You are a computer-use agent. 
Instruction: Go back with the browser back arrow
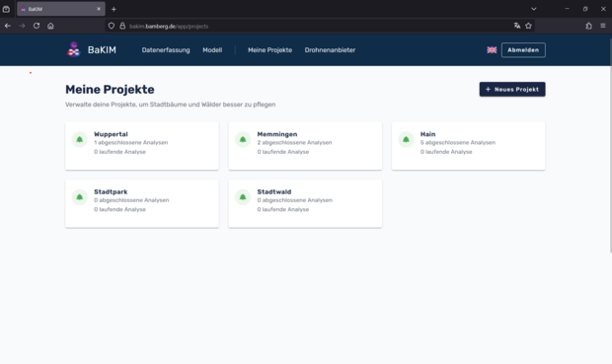(8, 26)
